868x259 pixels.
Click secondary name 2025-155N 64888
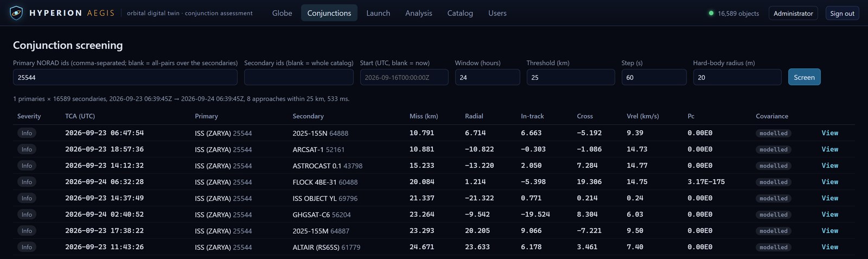pyautogui.click(x=320, y=133)
